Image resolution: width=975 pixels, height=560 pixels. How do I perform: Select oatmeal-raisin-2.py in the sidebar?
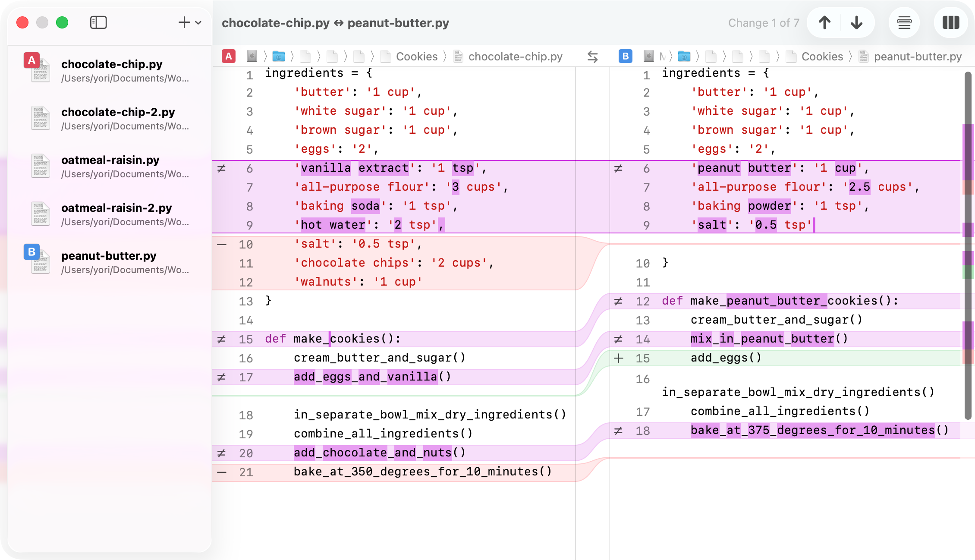coord(110,214)
